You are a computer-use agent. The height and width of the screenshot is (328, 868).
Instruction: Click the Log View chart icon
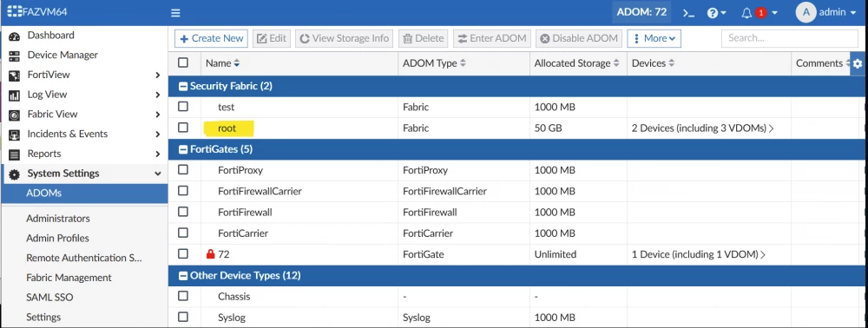coord(15,95)
